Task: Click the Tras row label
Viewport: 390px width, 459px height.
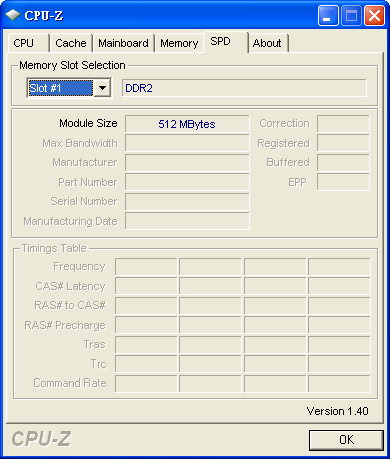Action: tap(95, 344)
